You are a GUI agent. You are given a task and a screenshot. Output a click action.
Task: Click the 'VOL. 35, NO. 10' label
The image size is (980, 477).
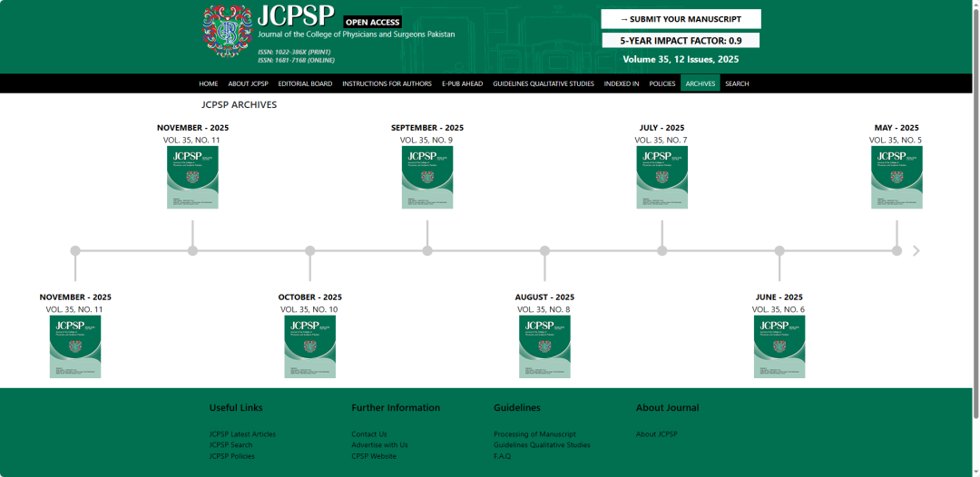309,309
